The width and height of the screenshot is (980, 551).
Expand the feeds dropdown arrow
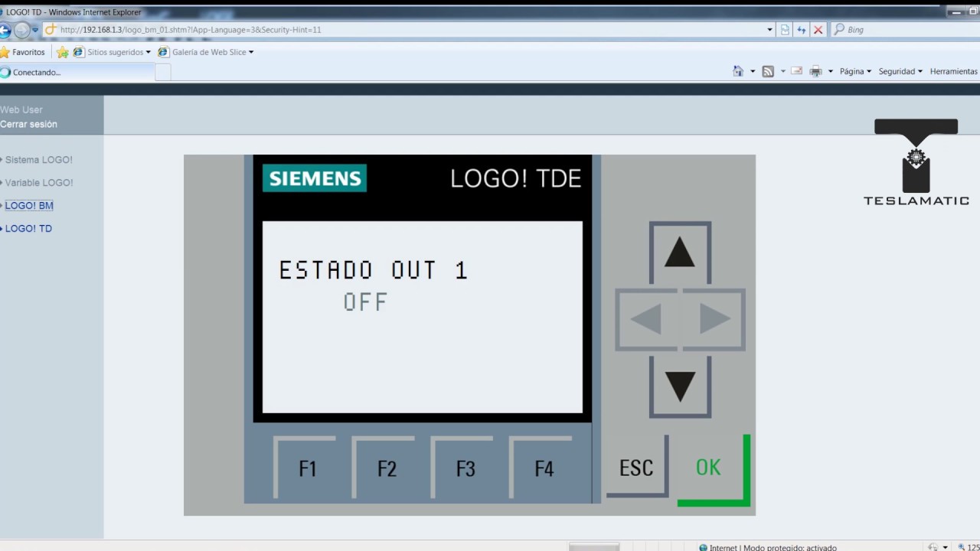[782, 71]
